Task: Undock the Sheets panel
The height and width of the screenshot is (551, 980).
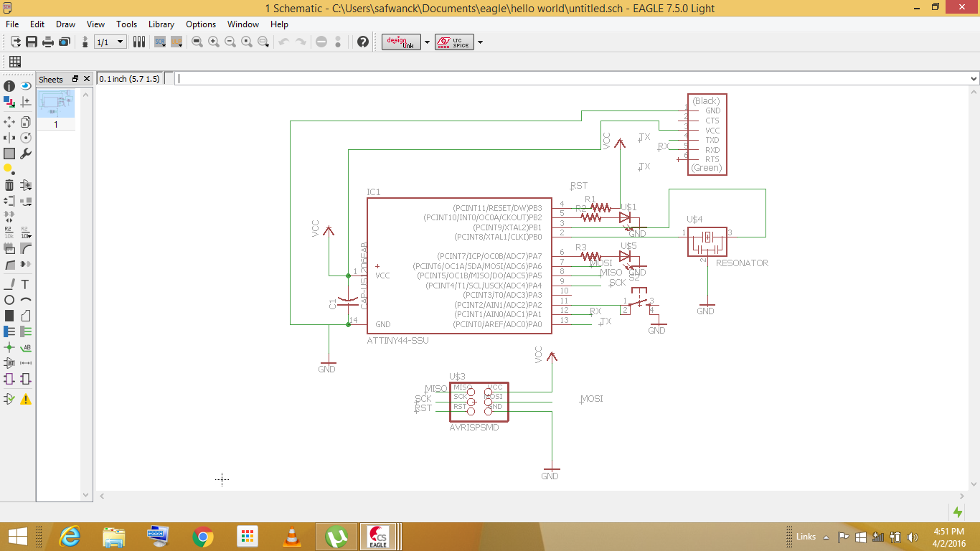Action: pyautogui.click(x=75, y=79)
